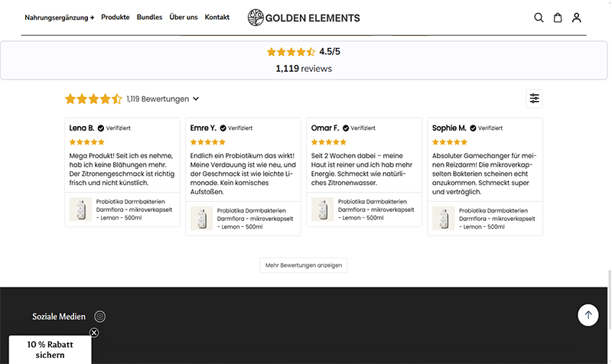Click the Golden Elements logo
The width and height of the screenshot is (612, 364).
coord(304,18)
